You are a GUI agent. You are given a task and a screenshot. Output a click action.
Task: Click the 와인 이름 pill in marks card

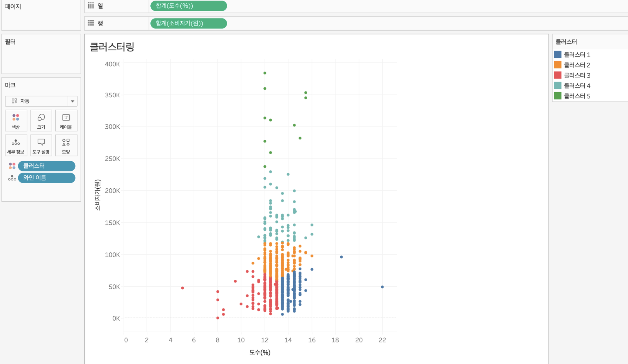47,178
